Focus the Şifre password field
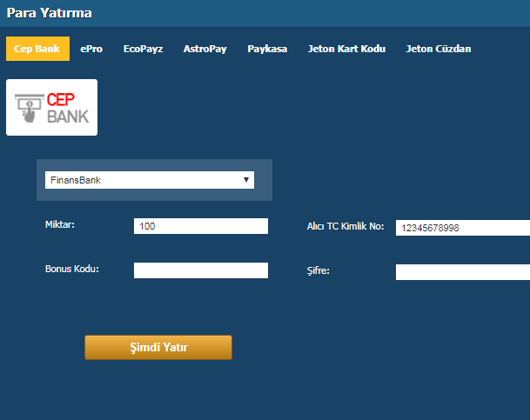The image size is (530, 420). 463,272
